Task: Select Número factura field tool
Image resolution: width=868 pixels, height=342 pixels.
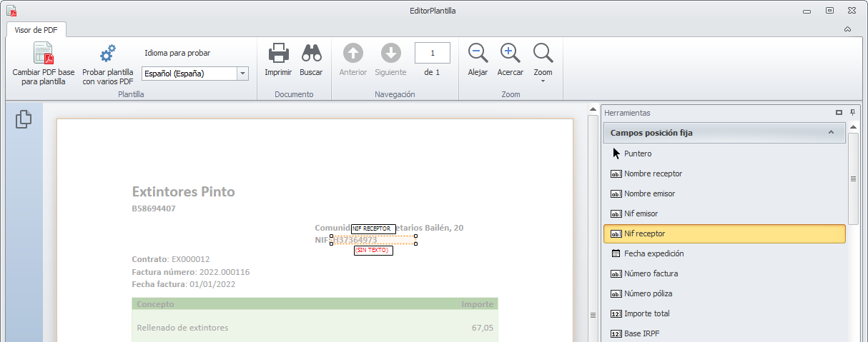Action: [x=724, y=273]
